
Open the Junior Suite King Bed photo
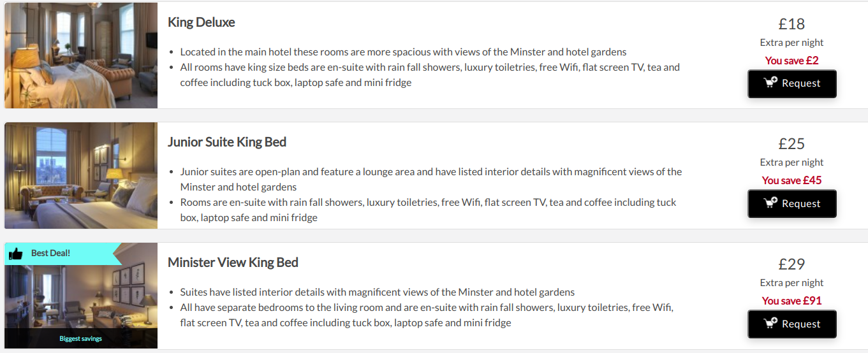pyautogui.click(x=81, y=175)
